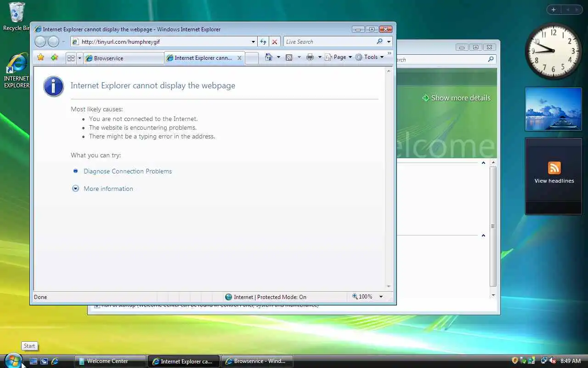Screen dimensions: 588x368
Task: Open the recent pages dropdown beside Forward button
Action: click(x=63, y=42)
